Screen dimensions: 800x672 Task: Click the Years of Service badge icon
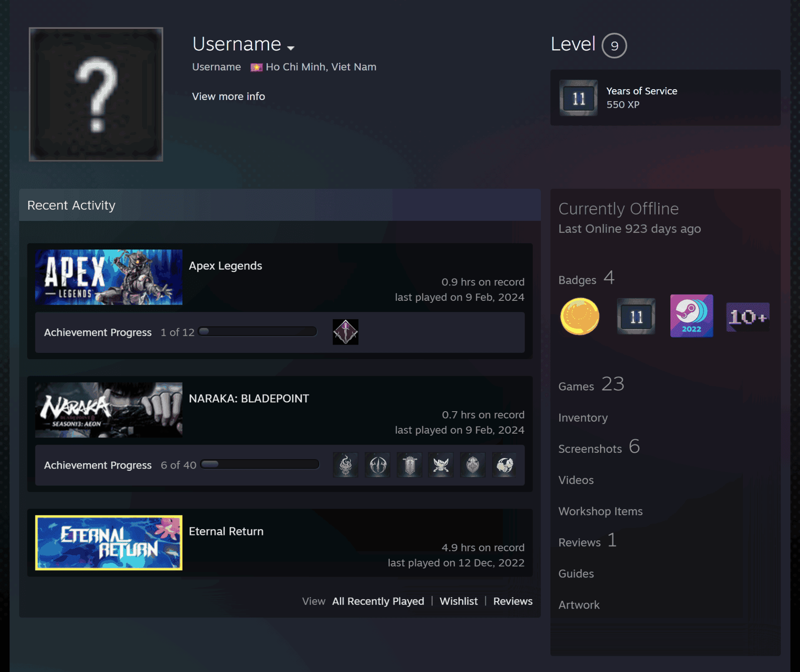click(578, 98)
